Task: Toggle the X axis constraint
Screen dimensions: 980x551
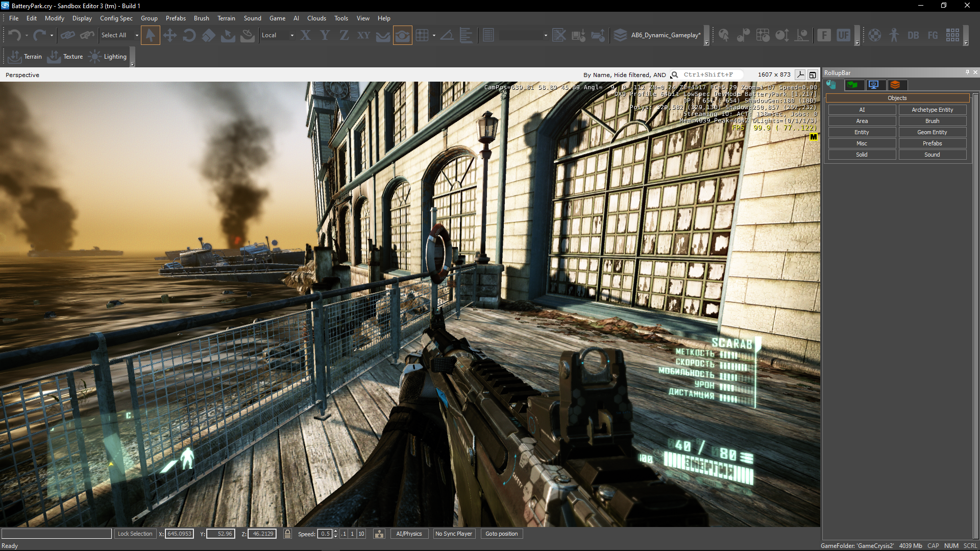Action: (305, 35)
